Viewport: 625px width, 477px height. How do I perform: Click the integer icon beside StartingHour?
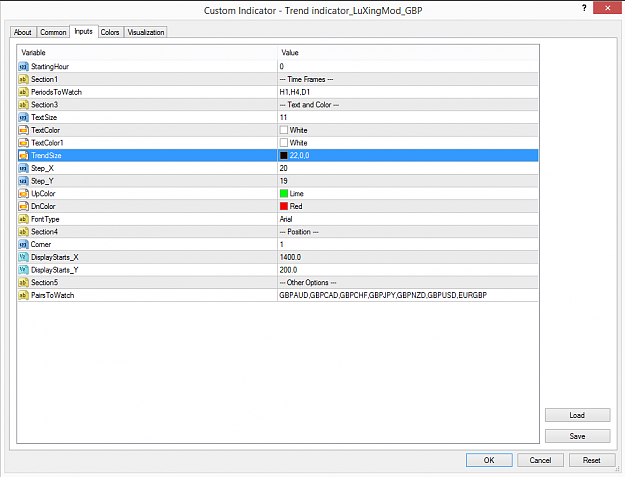(24, 67)
